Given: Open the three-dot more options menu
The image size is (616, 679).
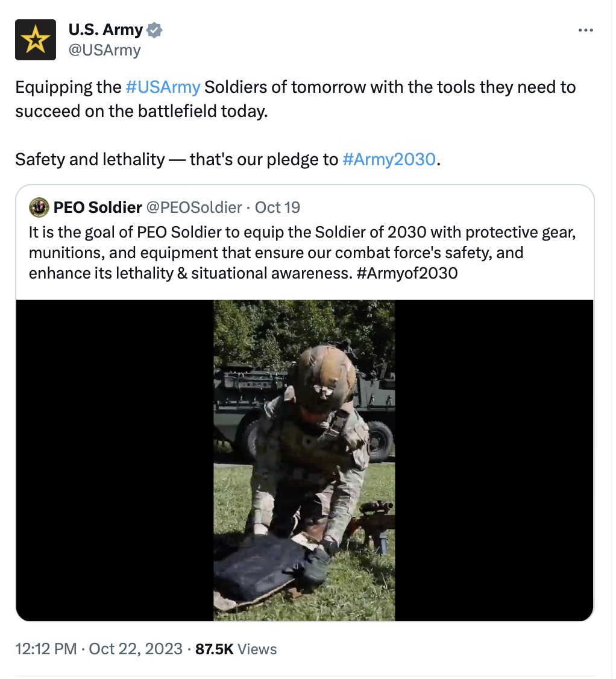Looking at the screenshot, I should click(585, 30).
